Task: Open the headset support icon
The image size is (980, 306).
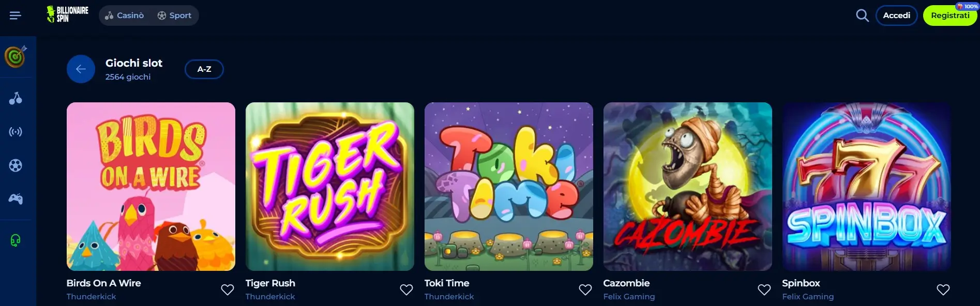Action: 16,240
